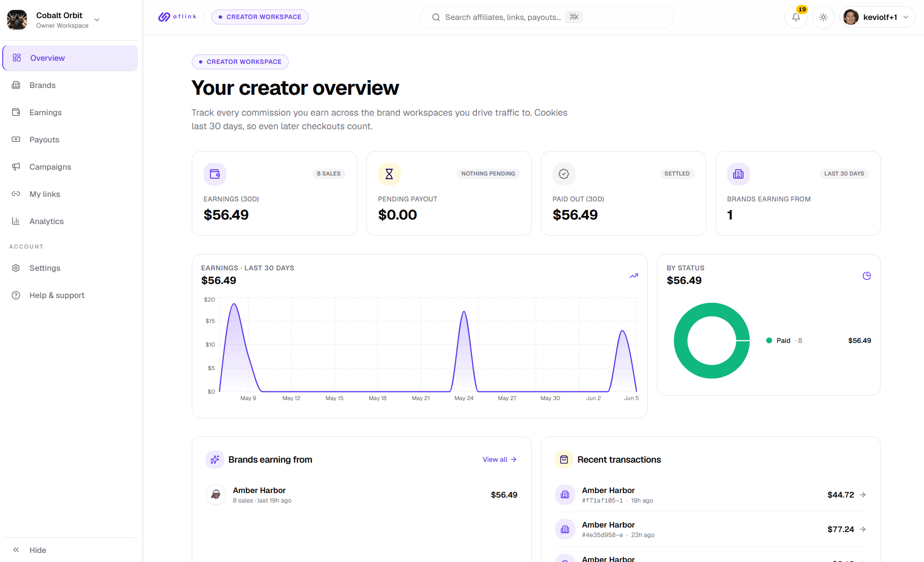
Task: Open Analytics in the sidebar
Action: [70, 221]
